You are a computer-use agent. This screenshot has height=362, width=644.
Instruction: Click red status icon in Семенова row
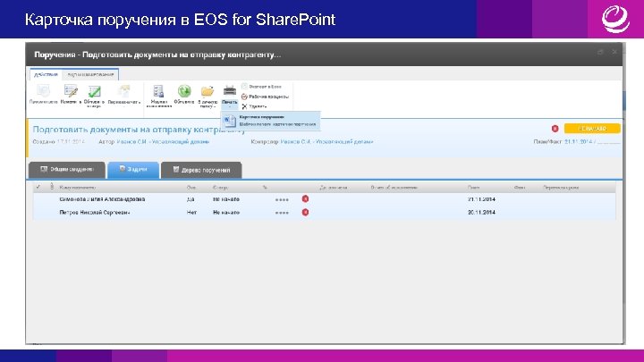pos(305,198)
